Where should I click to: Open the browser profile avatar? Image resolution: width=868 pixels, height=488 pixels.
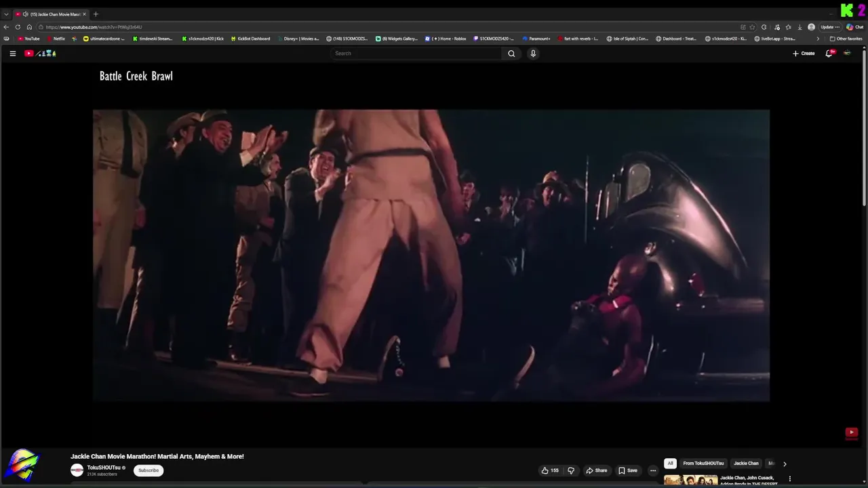[x=811, y=27]
